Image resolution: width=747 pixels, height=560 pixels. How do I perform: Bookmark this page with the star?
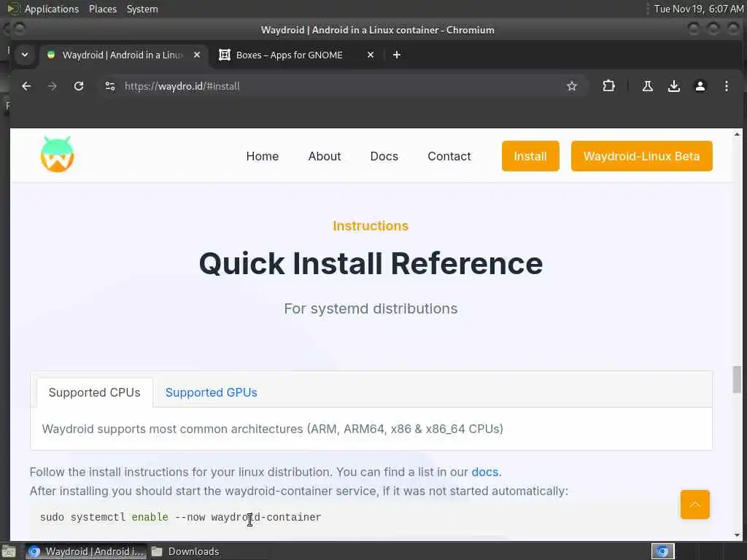coord(572,86)
